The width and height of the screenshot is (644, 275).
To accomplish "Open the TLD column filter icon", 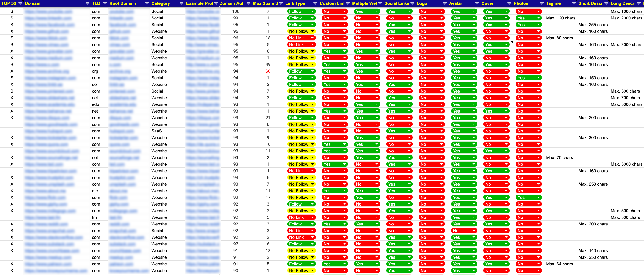I will [x=105, y=3].
